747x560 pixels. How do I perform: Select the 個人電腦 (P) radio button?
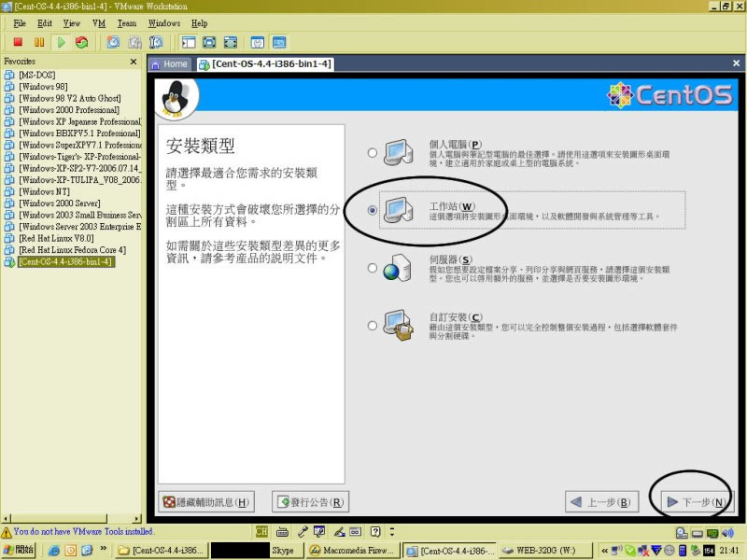point(373,153)
